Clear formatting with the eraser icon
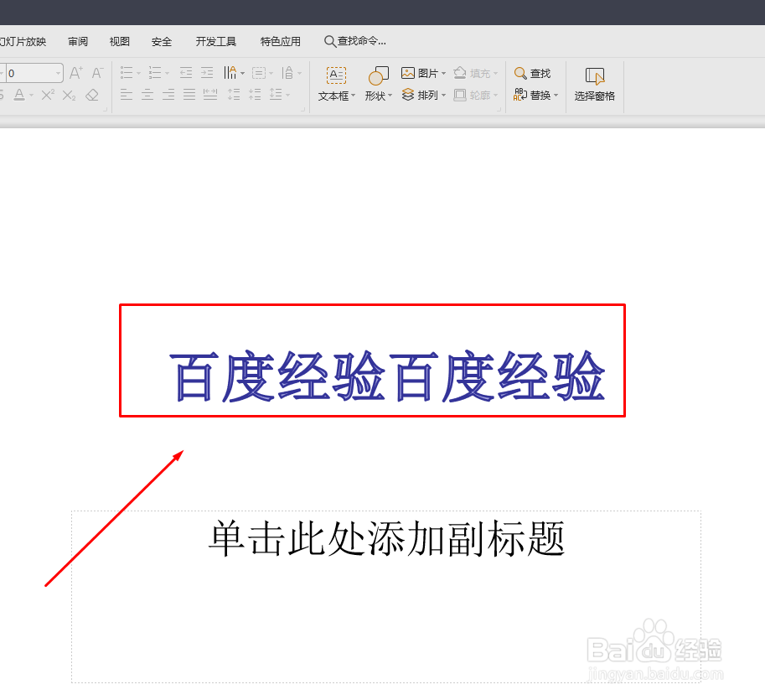 click(91, 95)
